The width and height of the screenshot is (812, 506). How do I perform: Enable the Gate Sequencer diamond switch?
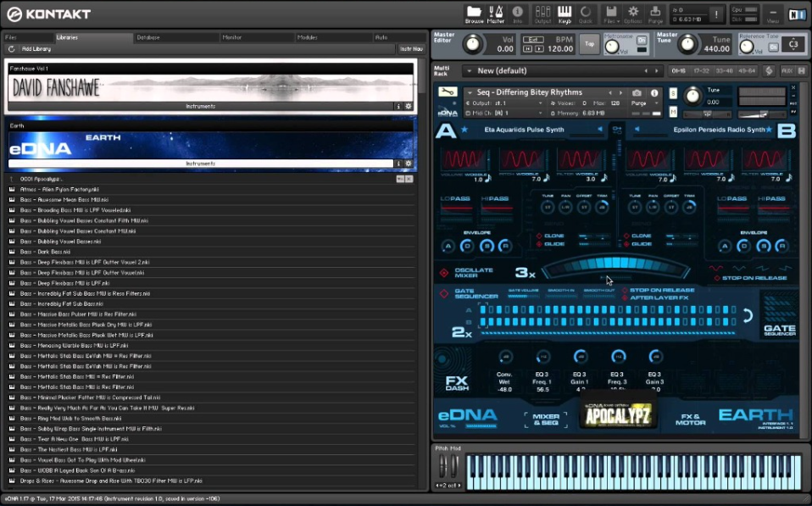443,292
